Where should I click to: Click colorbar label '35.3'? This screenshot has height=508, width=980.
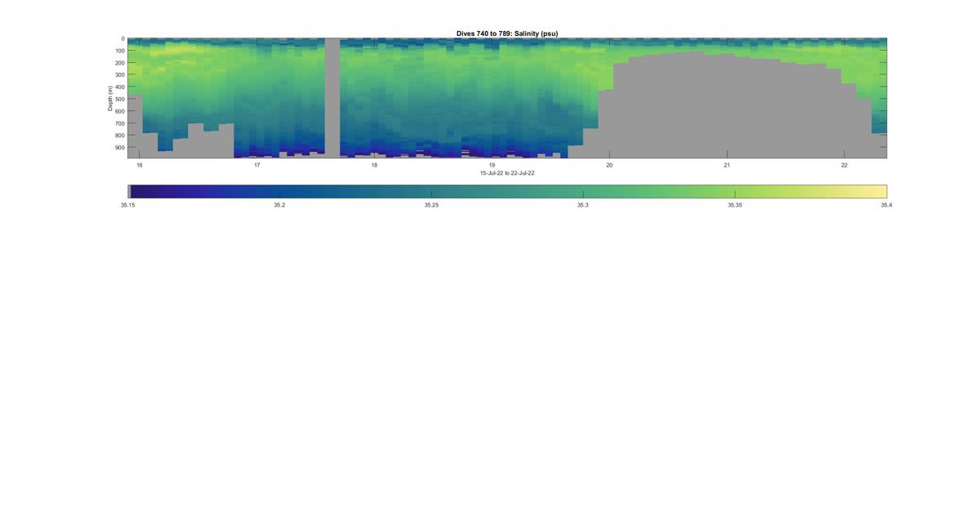coord(583,206)
